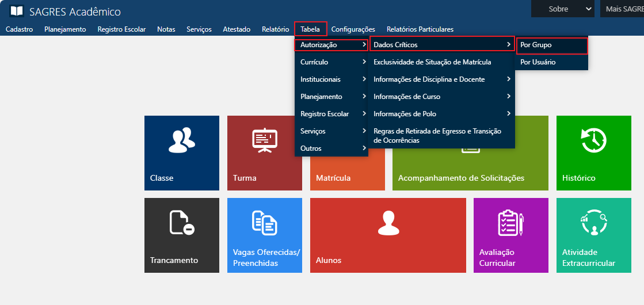
Task: Expand the Informações de Curso submenu
Action: pos(441,97)
